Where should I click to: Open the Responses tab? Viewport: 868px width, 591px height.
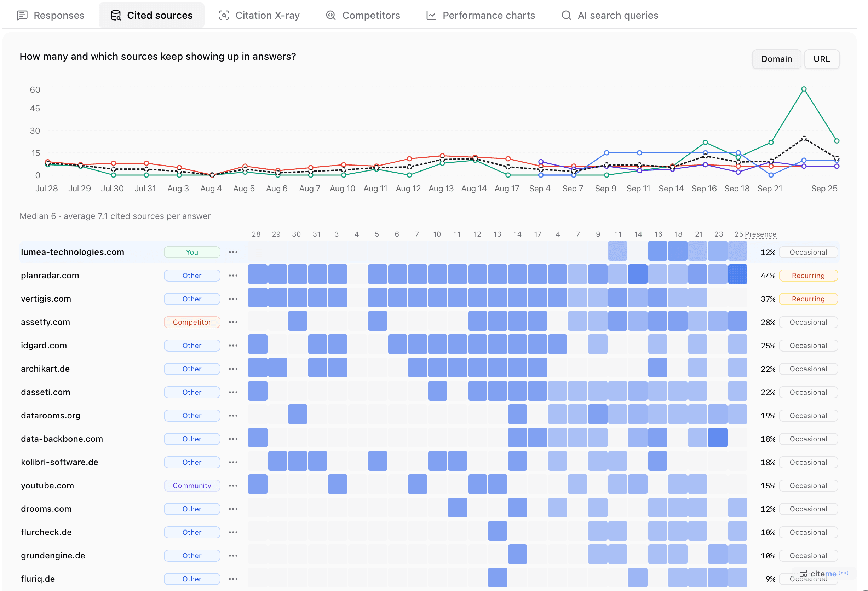51,15
